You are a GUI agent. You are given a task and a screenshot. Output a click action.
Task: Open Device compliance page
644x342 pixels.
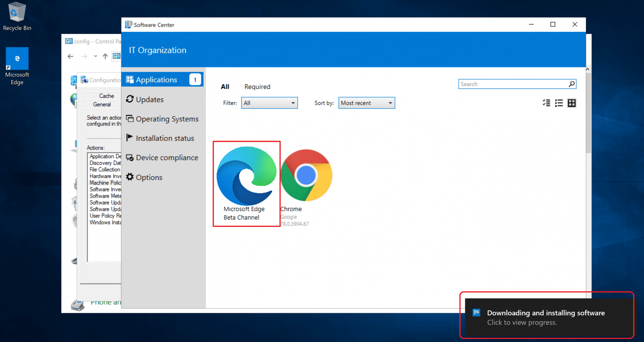point(163,158)
